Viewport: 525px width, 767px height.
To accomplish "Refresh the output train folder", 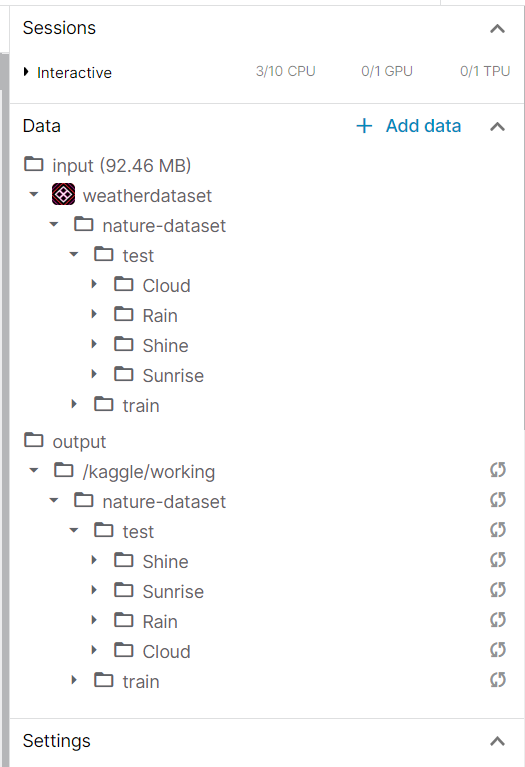I will [498, 680].
